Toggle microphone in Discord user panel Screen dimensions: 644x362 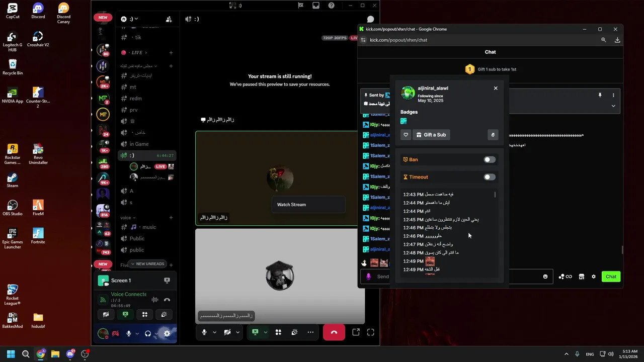[x=129, y=333]
